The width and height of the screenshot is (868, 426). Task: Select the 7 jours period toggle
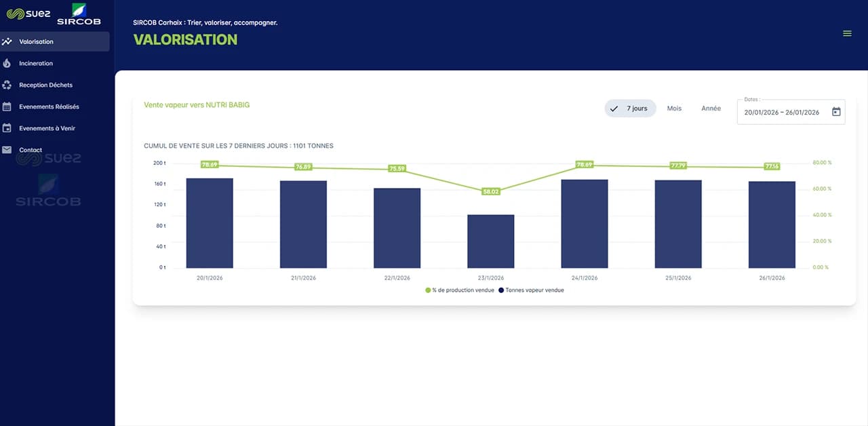[630, 109]
